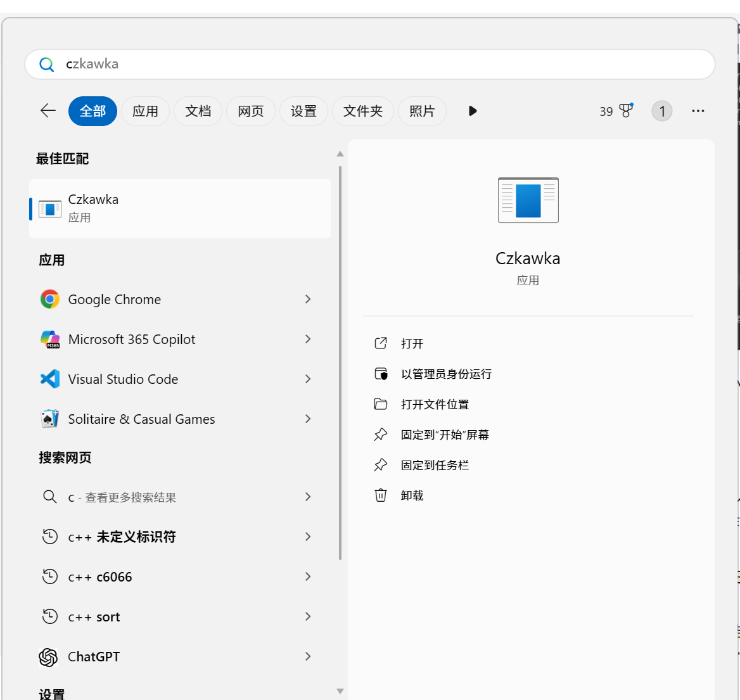Switch to the 应用 filter tab

pyautogui.click(x=145, y=111)
